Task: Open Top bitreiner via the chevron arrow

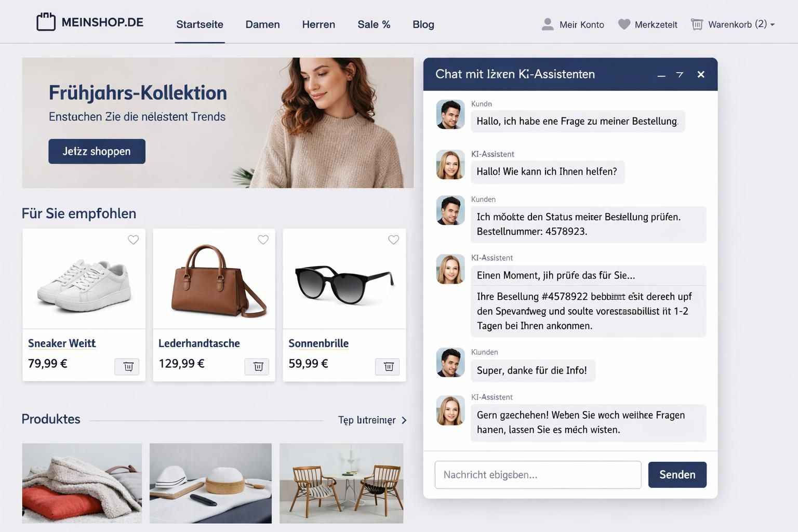Action: click(404, 420)
